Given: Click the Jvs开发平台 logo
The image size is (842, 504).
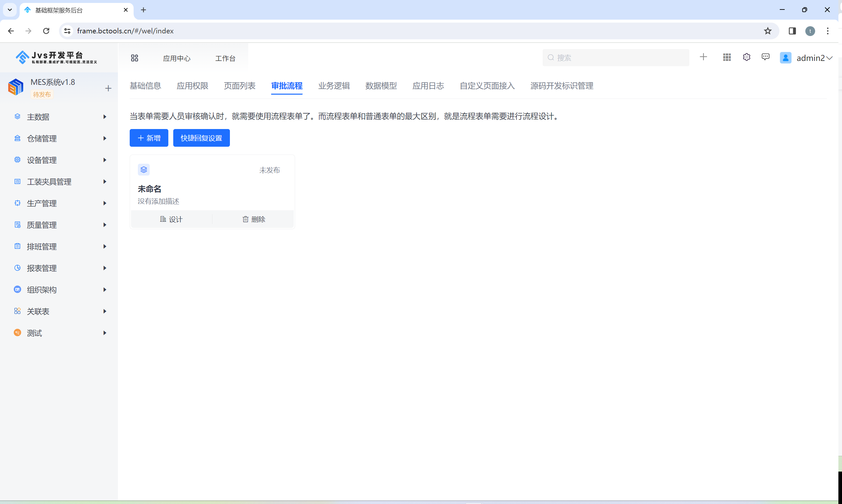Looking at the screenshot, I should [x=56, y=57].
